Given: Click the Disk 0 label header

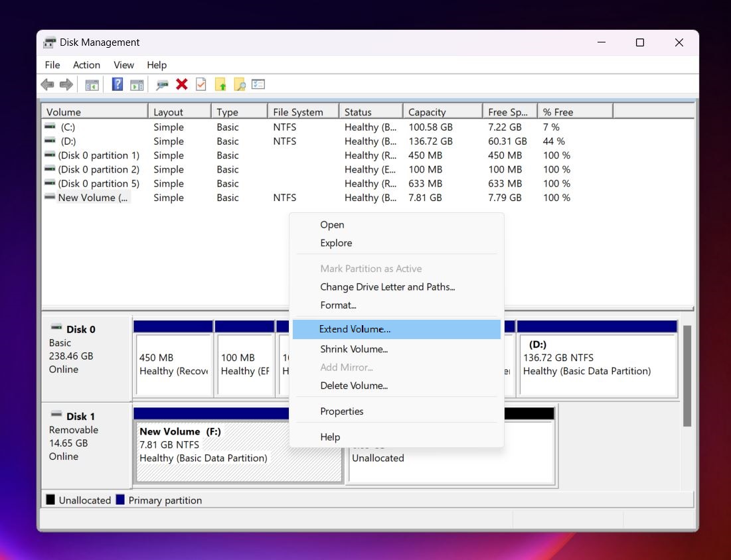Looking at the screenshot, I should [80, 329].
